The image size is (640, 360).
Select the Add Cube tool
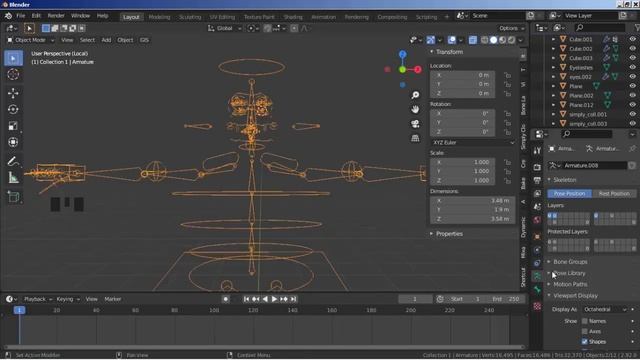pos(13,197)
